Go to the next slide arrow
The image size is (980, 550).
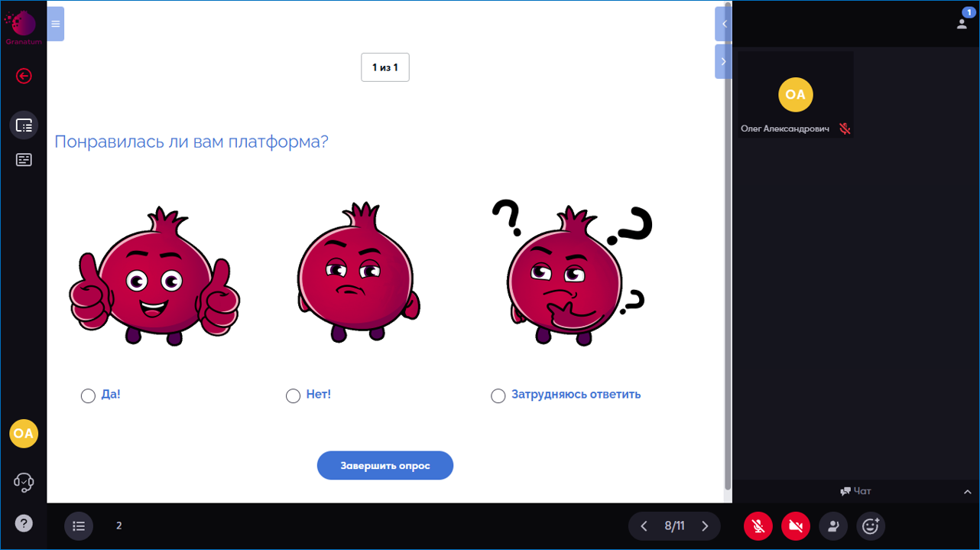coord(705,526)
